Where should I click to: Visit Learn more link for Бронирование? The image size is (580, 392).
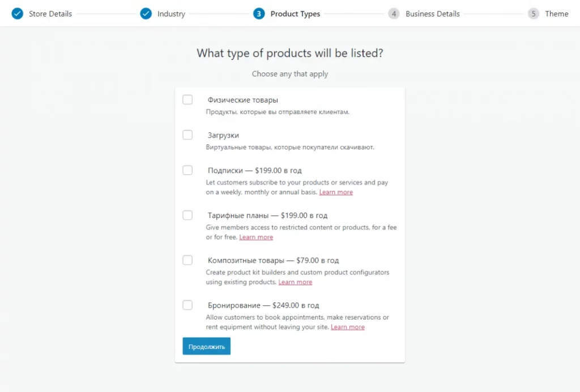348,327
